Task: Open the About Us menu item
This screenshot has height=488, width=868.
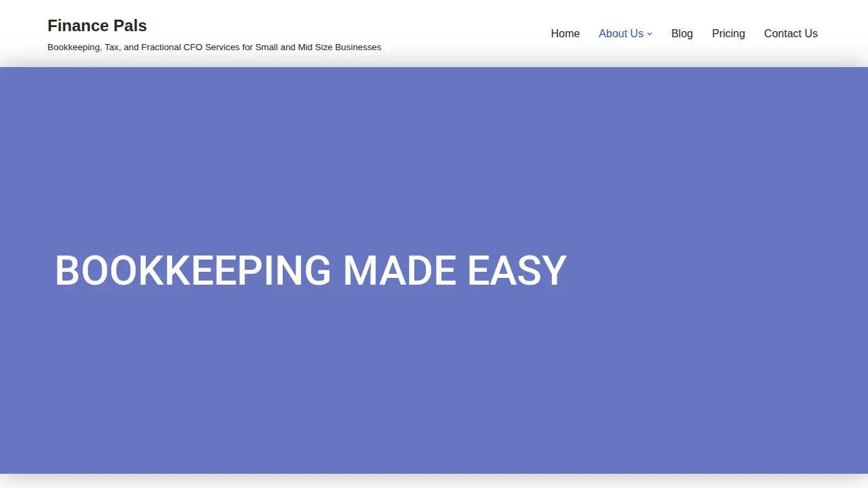Action: pos(621,33)
